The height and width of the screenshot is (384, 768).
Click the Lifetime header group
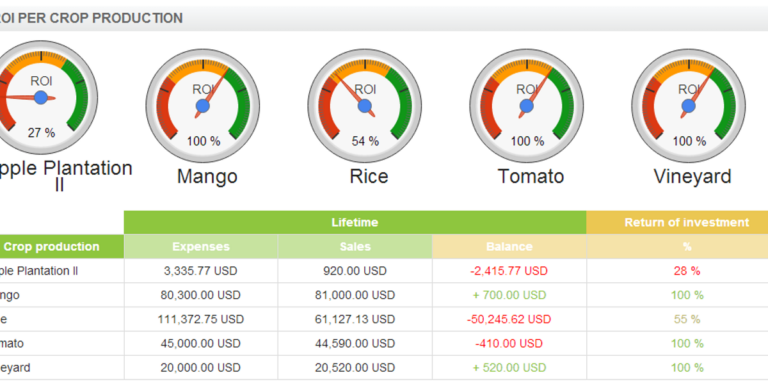click(355, 222)
